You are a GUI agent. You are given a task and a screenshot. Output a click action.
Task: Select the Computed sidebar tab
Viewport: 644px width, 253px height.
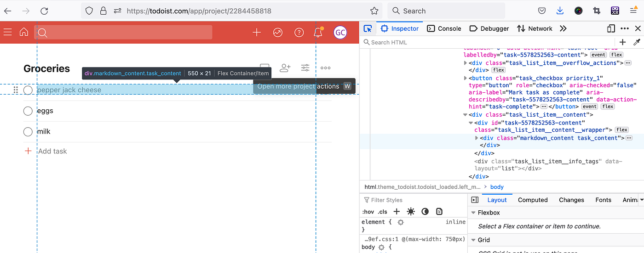(533, 200)
